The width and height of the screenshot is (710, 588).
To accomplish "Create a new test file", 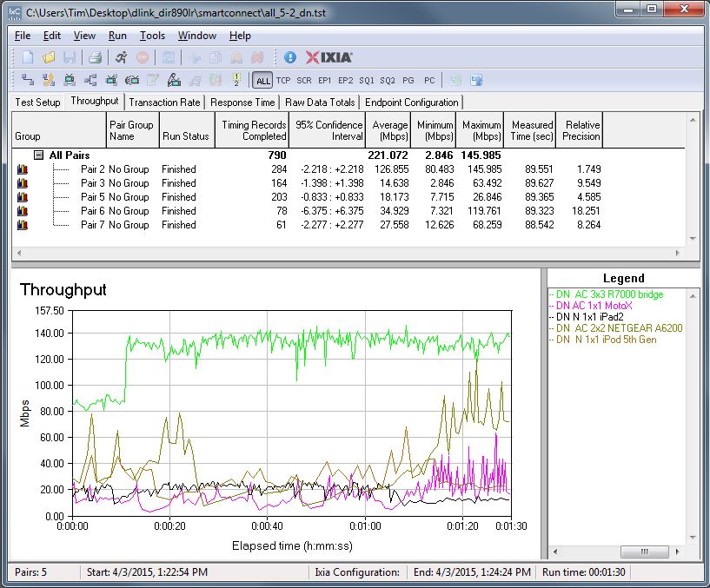I will pos(28,57).
